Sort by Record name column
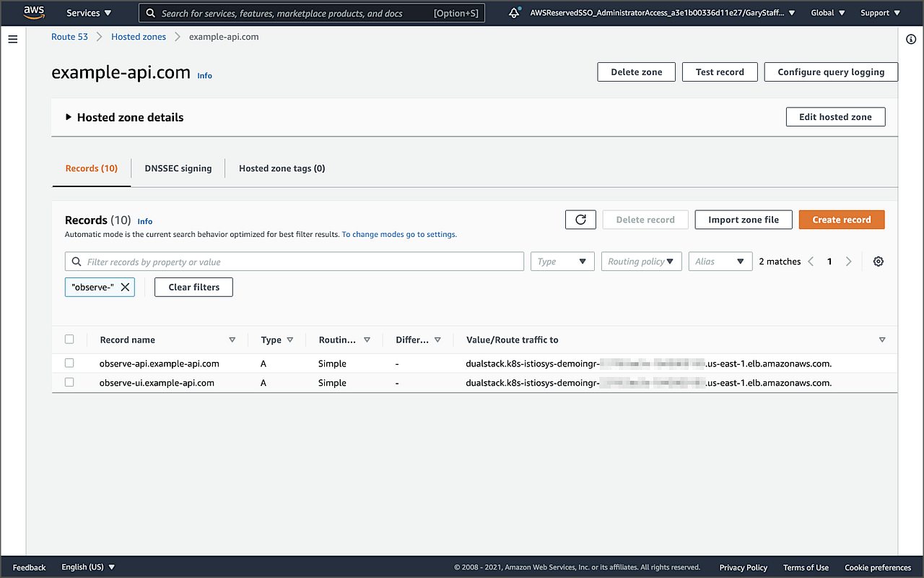The image size is (924, 578). [x=232, y=340]
